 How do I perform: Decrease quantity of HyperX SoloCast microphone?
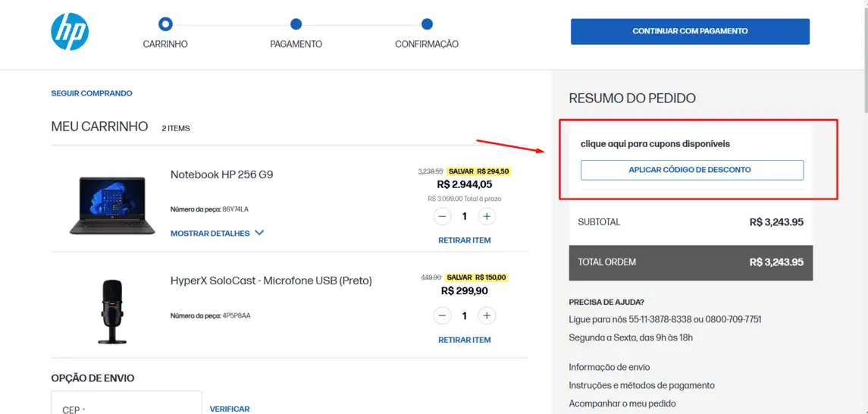pyautogui.click(x=442, y=315)
